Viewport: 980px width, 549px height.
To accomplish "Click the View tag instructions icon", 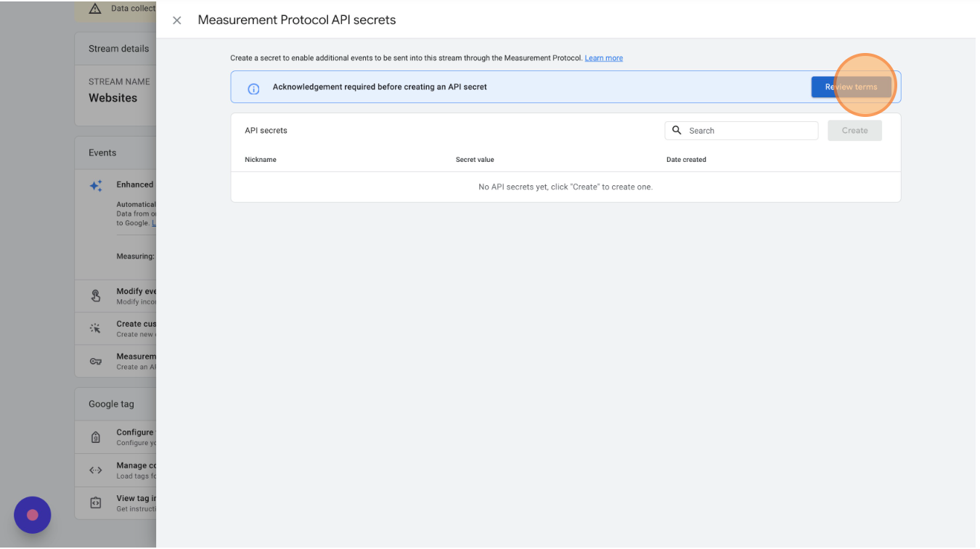I will (96, 503).
